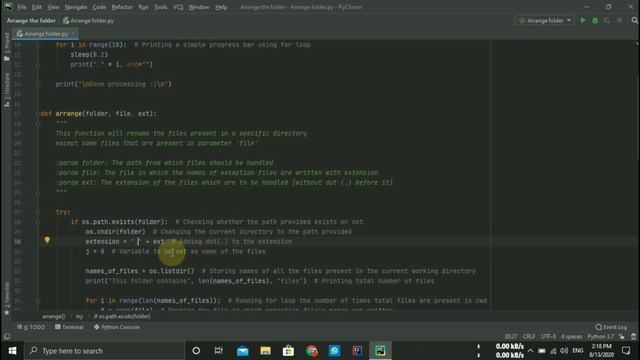The height and width of the screenshot is (360, 640).
Task: Open the dark-blue IDE taskbar icon
Action: point(357,351)
